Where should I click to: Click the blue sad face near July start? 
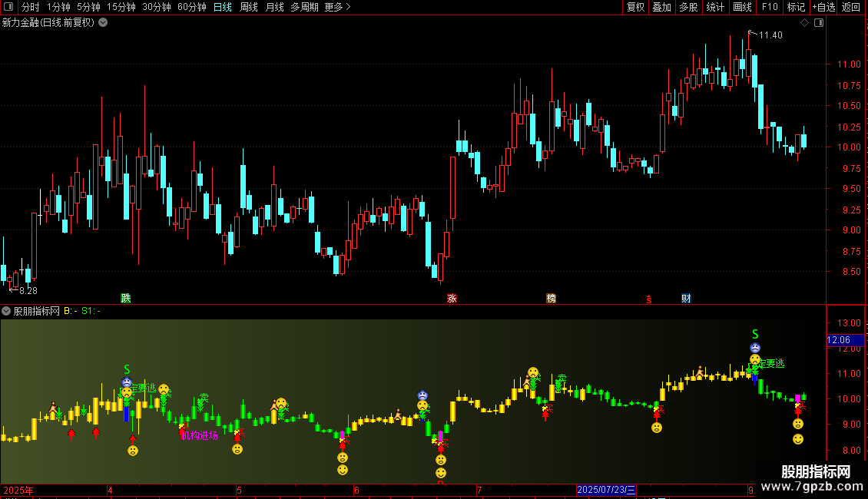pos(422,395)
